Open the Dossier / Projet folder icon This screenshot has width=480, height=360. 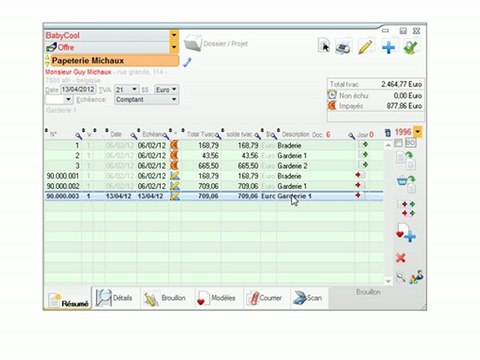(x=193, y=43)
